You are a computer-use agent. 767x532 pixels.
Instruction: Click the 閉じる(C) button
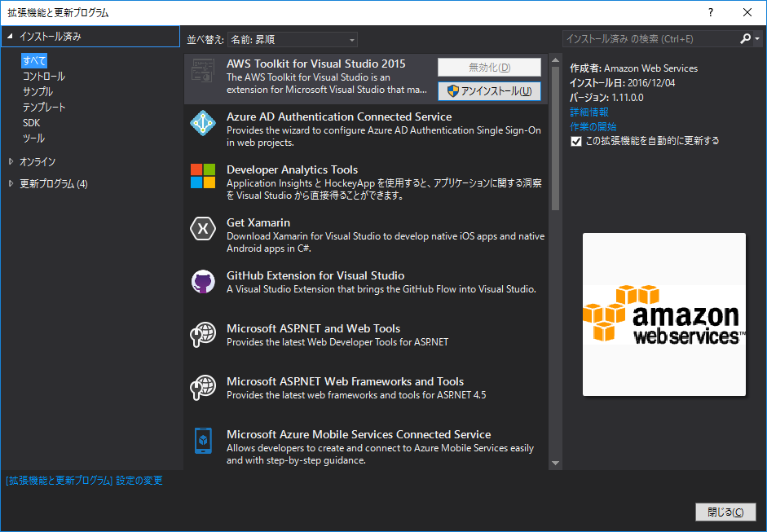[x=725, y=512]
